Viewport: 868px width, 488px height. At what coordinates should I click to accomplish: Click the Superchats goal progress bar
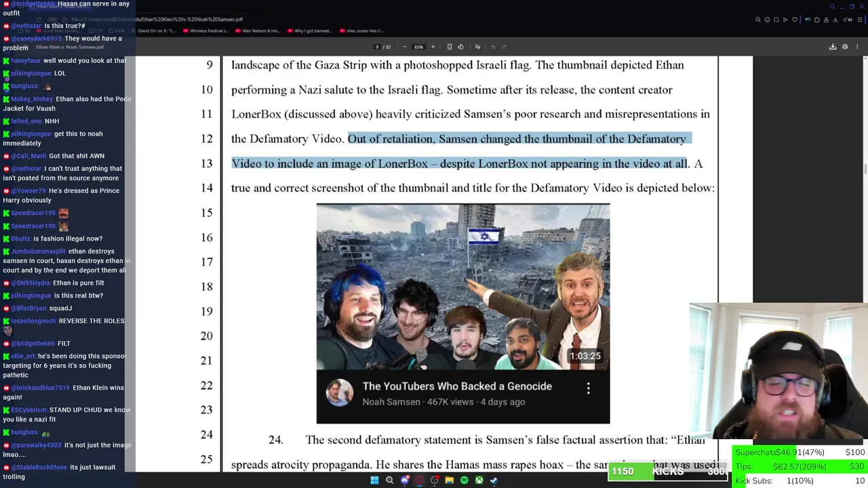coord(800,452)
